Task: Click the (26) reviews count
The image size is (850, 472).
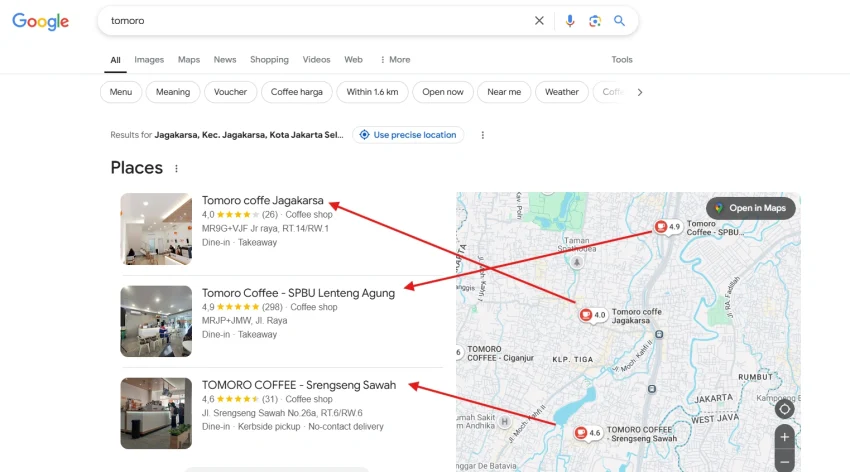Action: tap(270, 215)
